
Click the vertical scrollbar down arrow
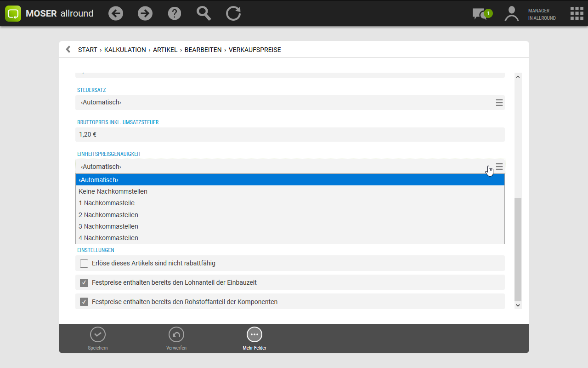[x=518, y=305]
